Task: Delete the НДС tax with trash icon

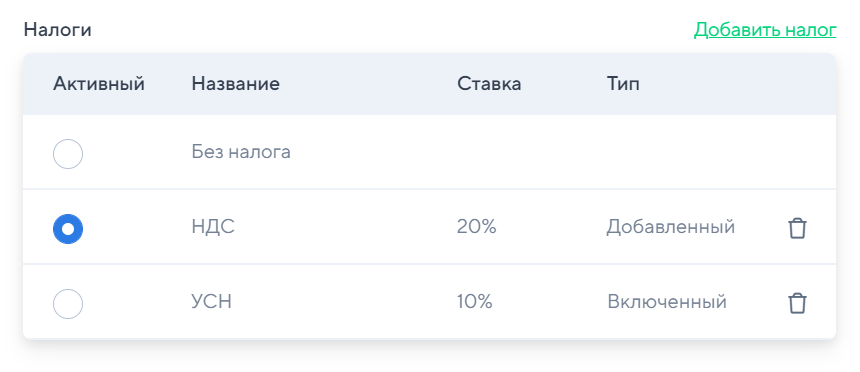Action: [x=797, y=228]
